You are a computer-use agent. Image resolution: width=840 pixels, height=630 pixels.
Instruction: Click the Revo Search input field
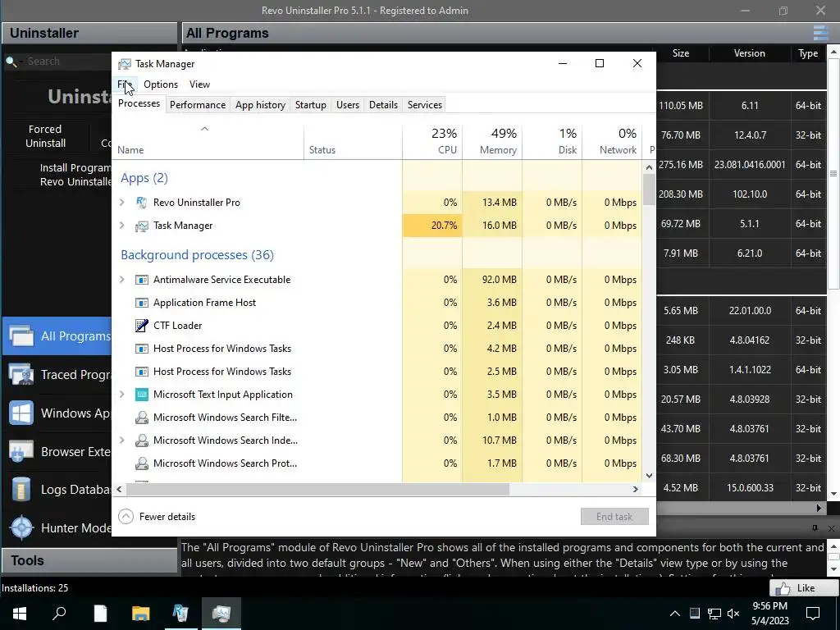[x=69, y=61]
